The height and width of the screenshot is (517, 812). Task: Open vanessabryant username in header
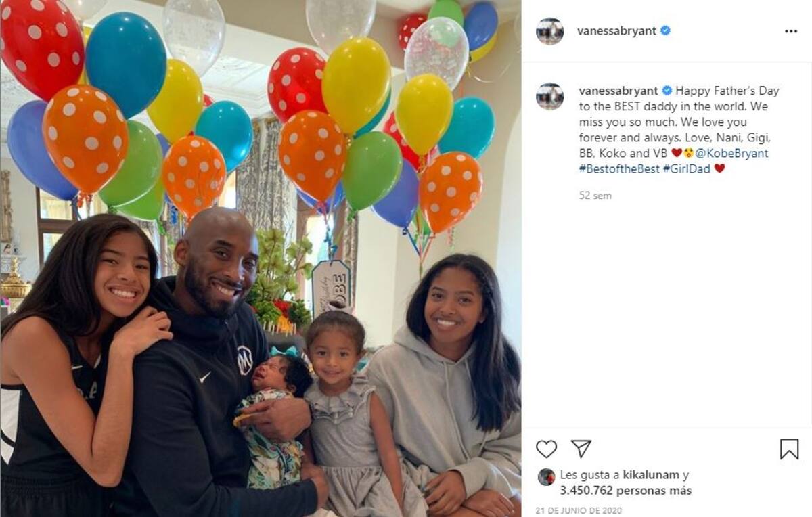tap(616, 31)
